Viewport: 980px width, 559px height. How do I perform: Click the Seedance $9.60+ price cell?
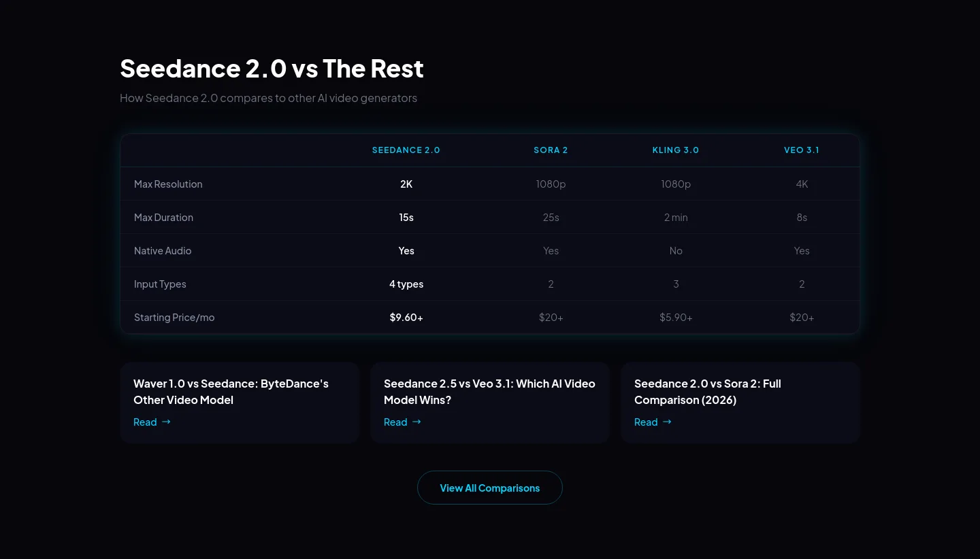pyautogui.click(x=406, y=318)
